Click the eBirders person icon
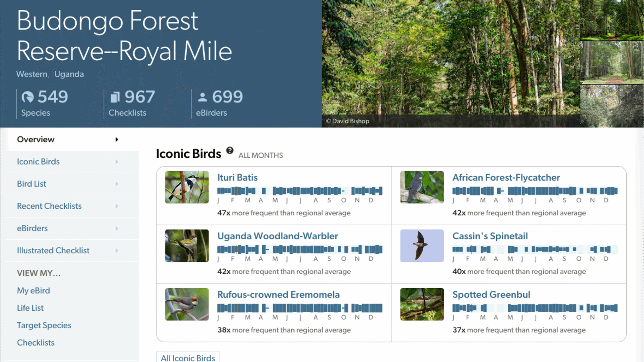The image size is (644, 362). click(203, 97)
